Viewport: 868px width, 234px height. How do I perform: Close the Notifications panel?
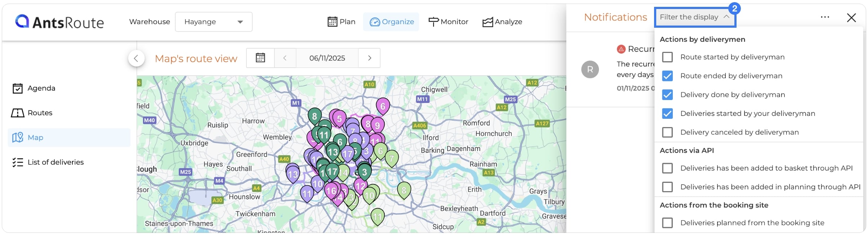pyautogui.click(x=851, y=18)
